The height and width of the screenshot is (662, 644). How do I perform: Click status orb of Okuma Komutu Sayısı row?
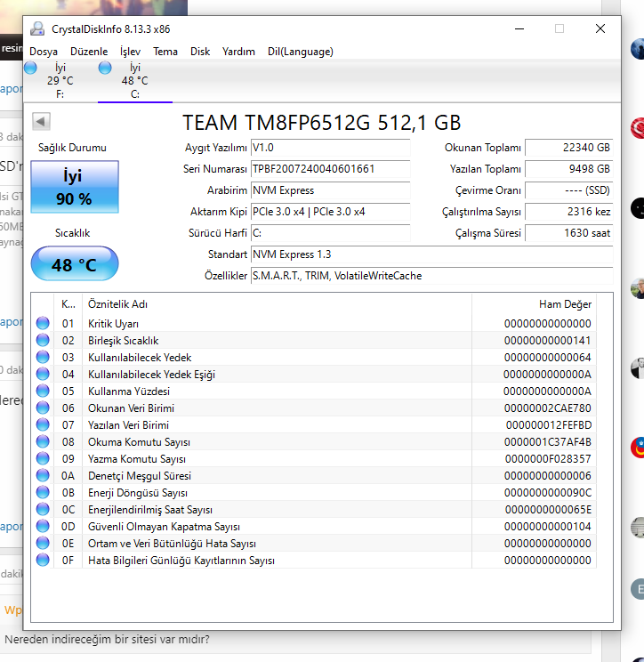pyautogui.click(x=43, y=441)
